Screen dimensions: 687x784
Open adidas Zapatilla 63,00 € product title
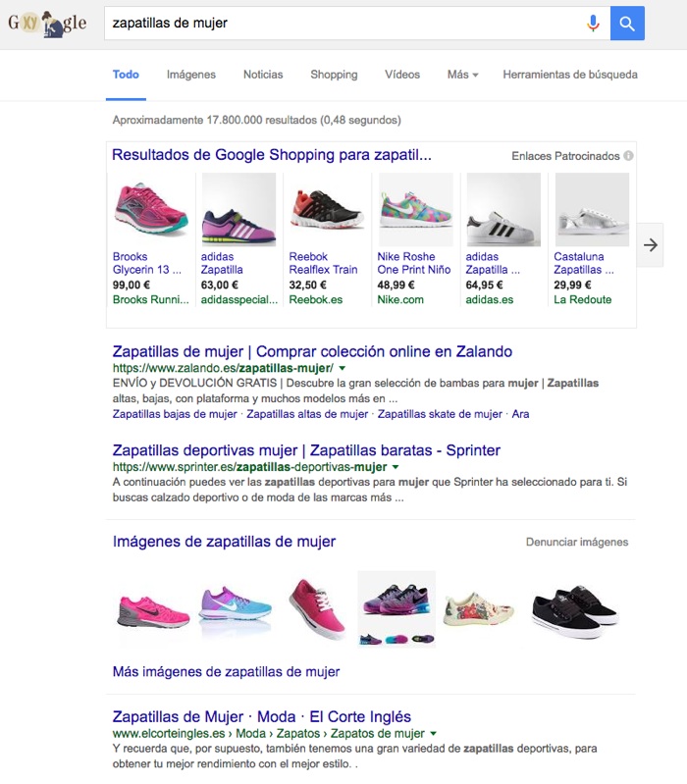click(222, 263)
